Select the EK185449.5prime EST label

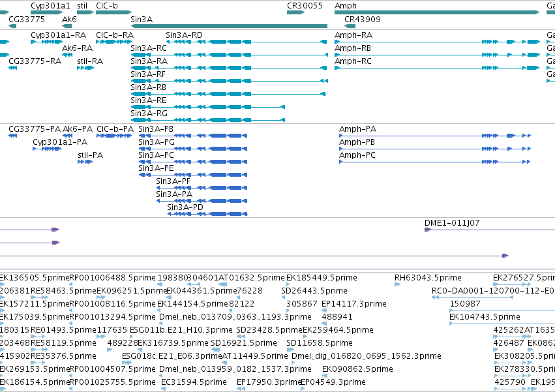point(322,279)
